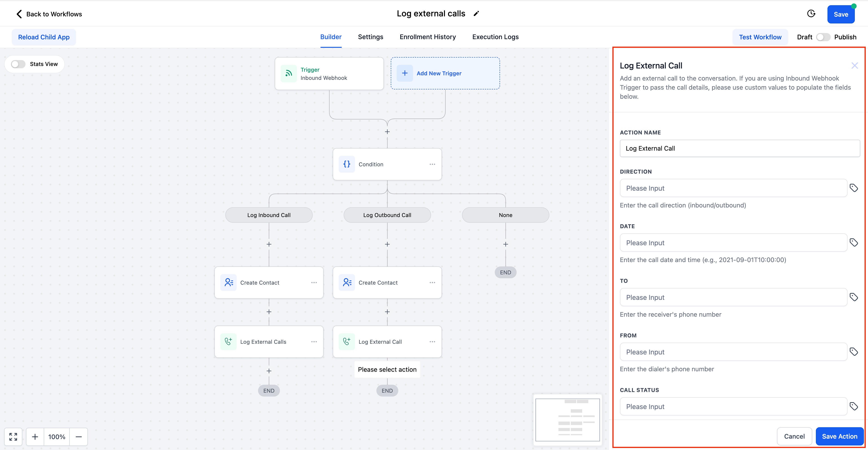Screen dimensions: 868x450
Task: Open the Enrollment History tab
Action: 427,37
